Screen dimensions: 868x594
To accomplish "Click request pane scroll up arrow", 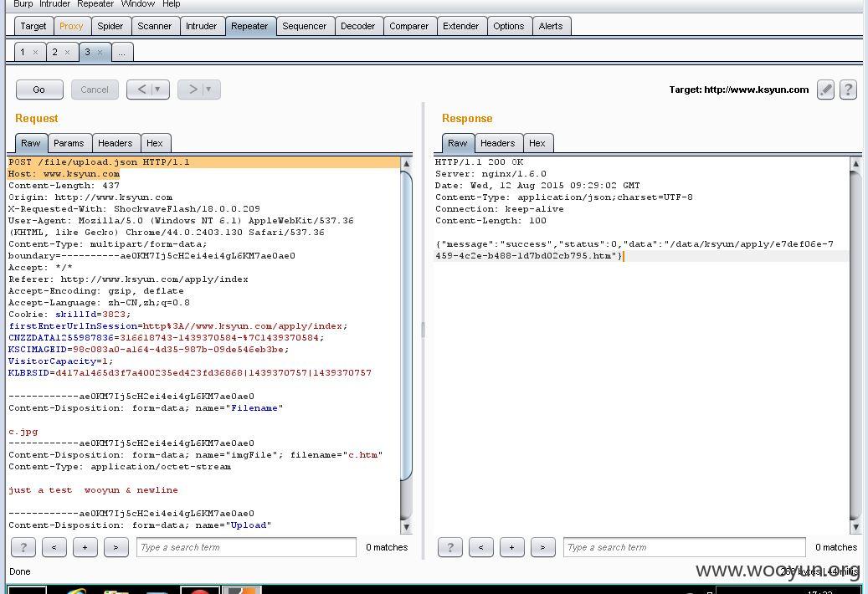I will pyautogui.click(x=406, y=164).
